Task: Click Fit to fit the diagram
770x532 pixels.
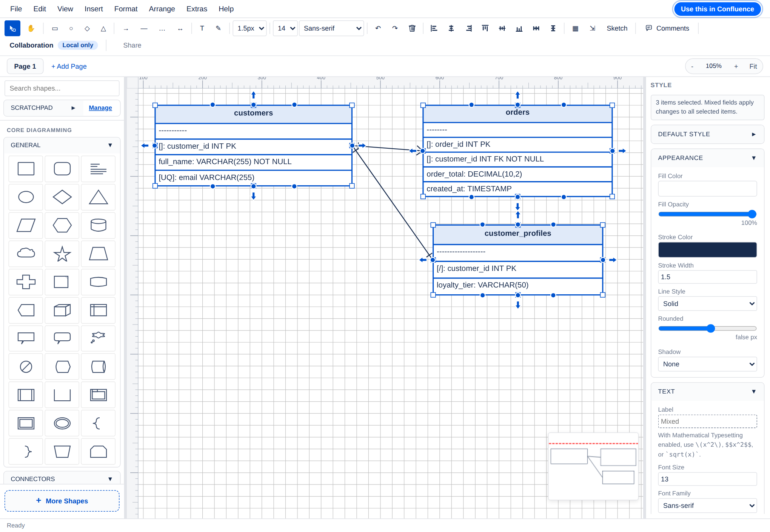Action: click(753, 66)
